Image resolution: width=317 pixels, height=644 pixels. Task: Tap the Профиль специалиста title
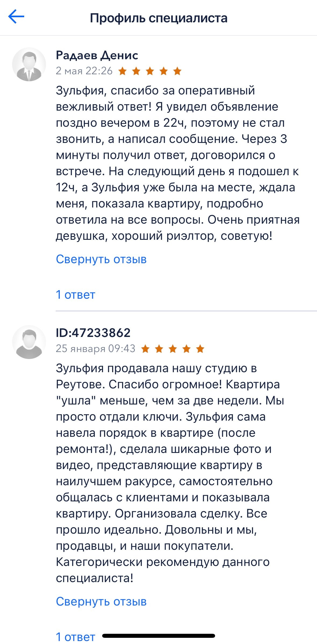[x=158, y=18]
